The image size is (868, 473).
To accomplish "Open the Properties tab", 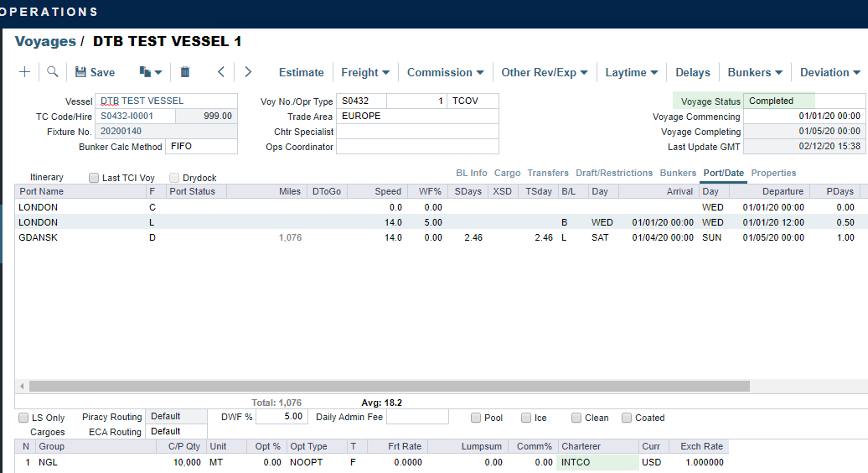I will pos(773,173).
